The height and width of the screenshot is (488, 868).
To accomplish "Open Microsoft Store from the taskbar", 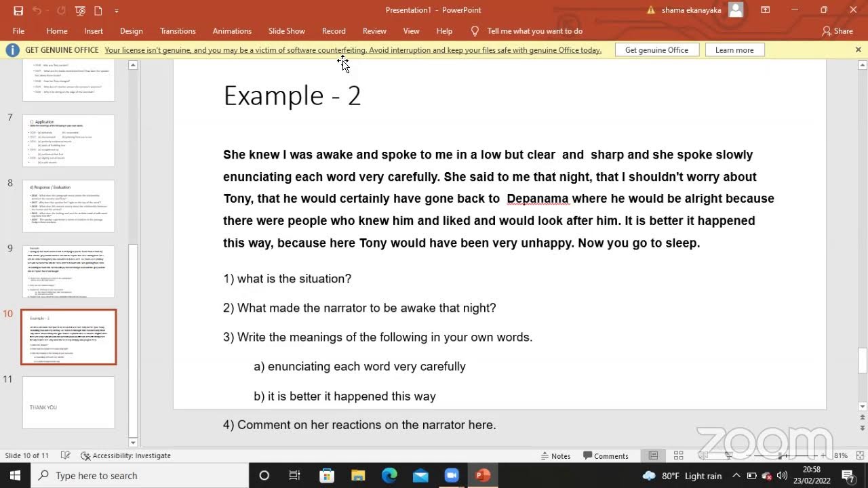I will coord(327,476).
